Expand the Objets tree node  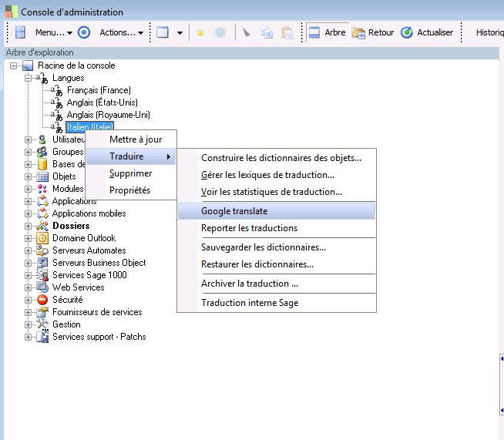(x=28, y=176)
